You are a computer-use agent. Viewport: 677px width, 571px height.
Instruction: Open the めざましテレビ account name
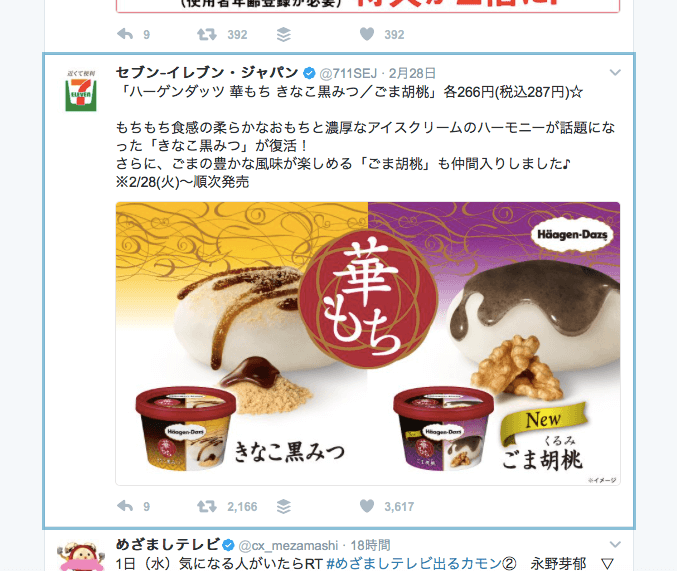168,545
